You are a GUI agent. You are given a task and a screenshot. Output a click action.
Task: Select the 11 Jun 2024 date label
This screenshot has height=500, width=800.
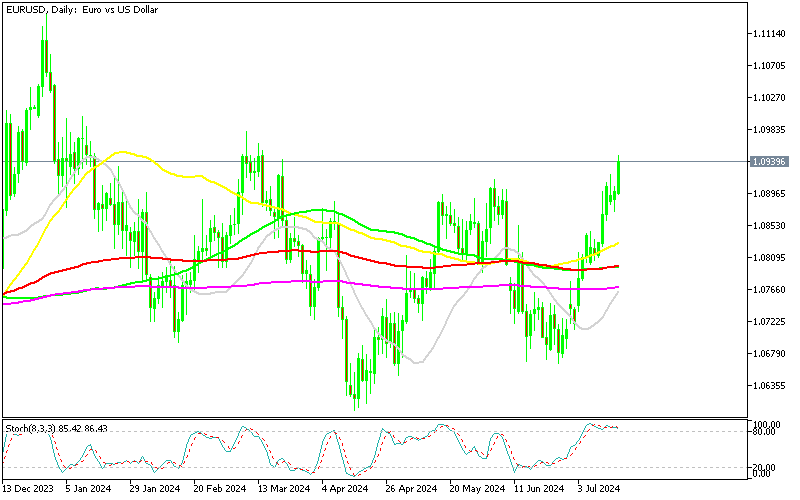[x=535, y=490]
